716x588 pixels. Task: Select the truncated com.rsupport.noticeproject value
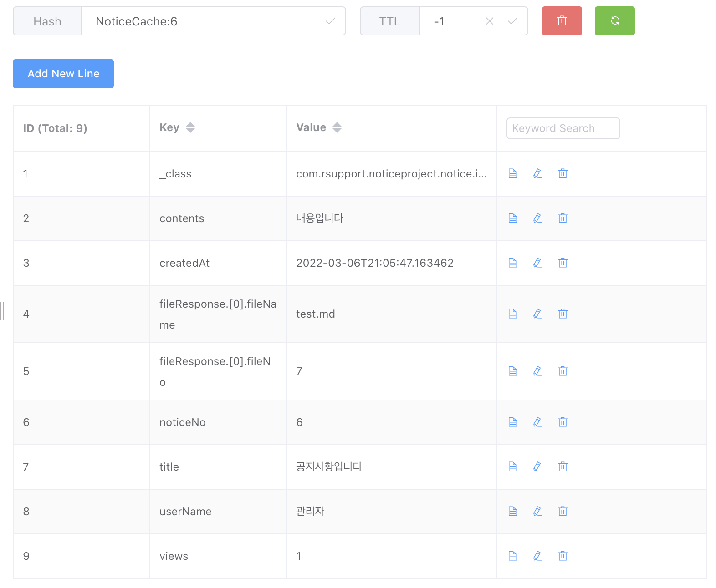point(391,174)
